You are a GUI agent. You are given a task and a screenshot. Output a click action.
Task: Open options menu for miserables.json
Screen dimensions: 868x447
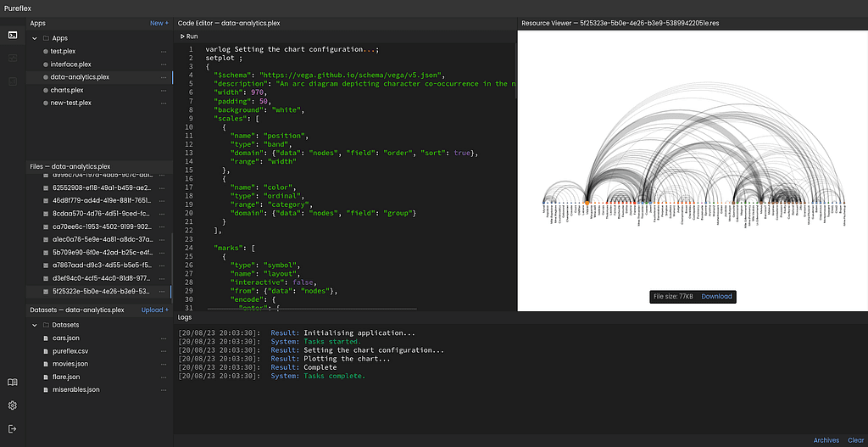(164, 390)
